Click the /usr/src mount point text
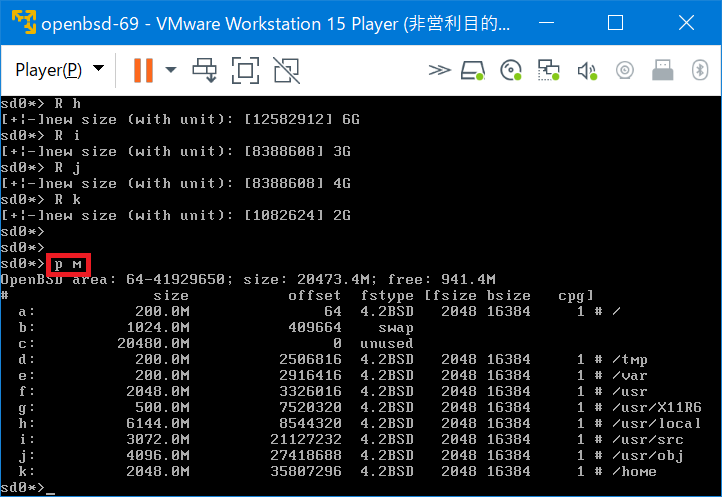 [x=648, y=439]
